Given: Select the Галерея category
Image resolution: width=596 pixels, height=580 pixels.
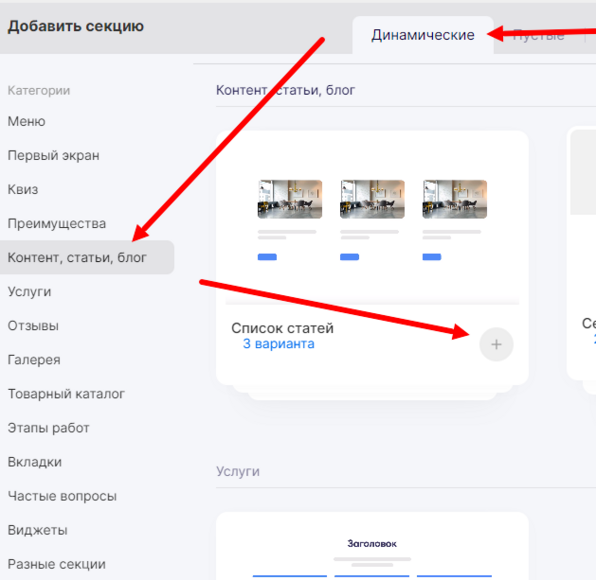Looking at the screenshot, I should (34, 360).
